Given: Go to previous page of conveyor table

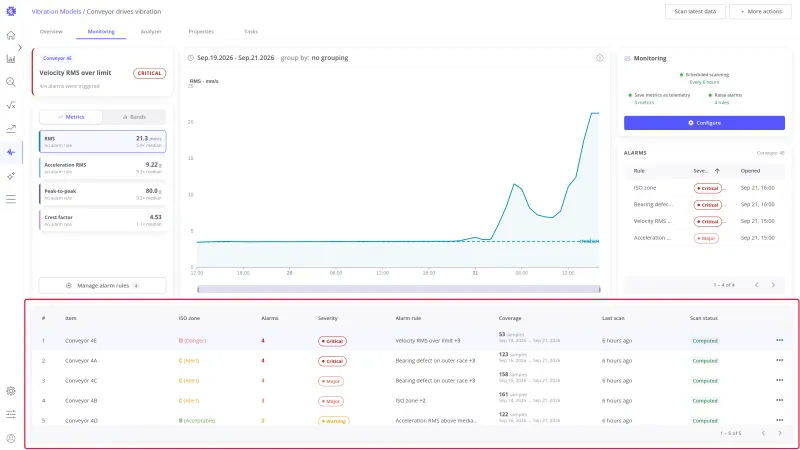Looking at the screenshot, I should pos(763,433).
